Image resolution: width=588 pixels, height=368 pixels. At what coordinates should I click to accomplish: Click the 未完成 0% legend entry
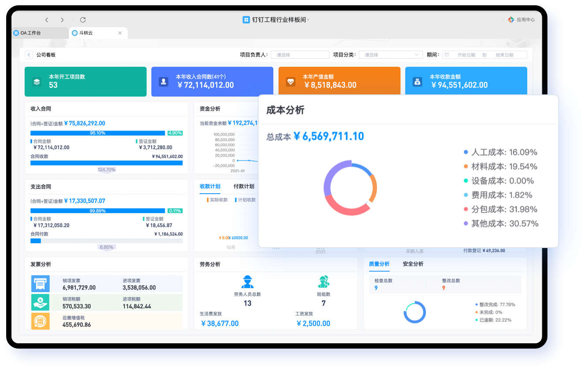(x=489, y=312)
